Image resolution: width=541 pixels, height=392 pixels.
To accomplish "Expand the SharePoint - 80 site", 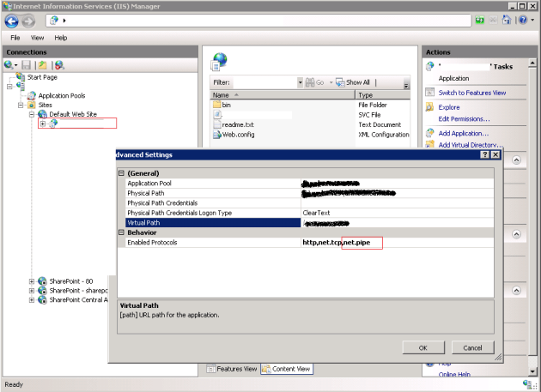I will [x=32, y=281].
